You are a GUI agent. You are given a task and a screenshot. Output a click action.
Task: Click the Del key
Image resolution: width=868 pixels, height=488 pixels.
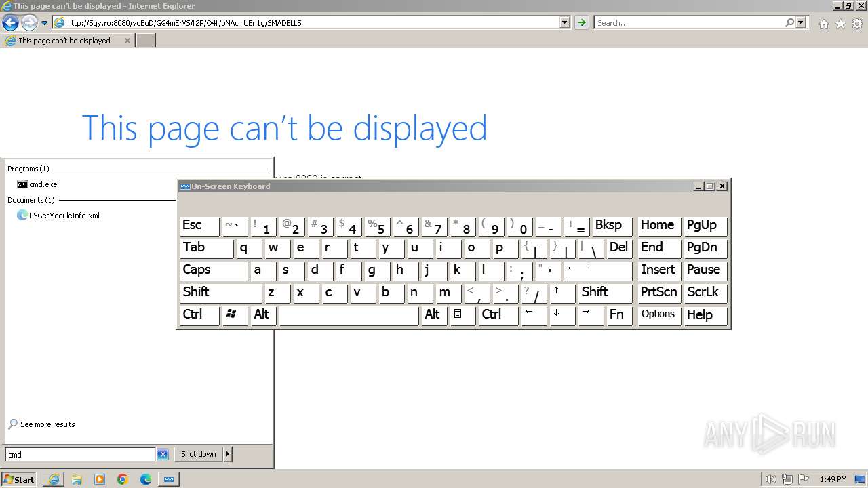[x=619, y=248]
